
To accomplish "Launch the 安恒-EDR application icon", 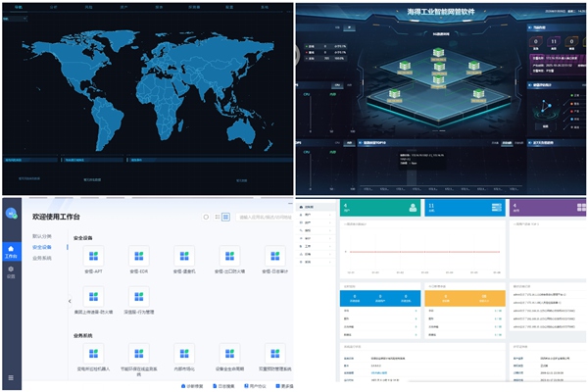I will click(139, 255).
